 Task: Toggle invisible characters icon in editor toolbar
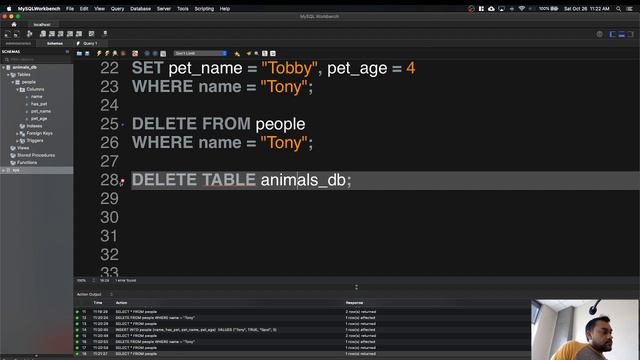(x=264, y=53)
